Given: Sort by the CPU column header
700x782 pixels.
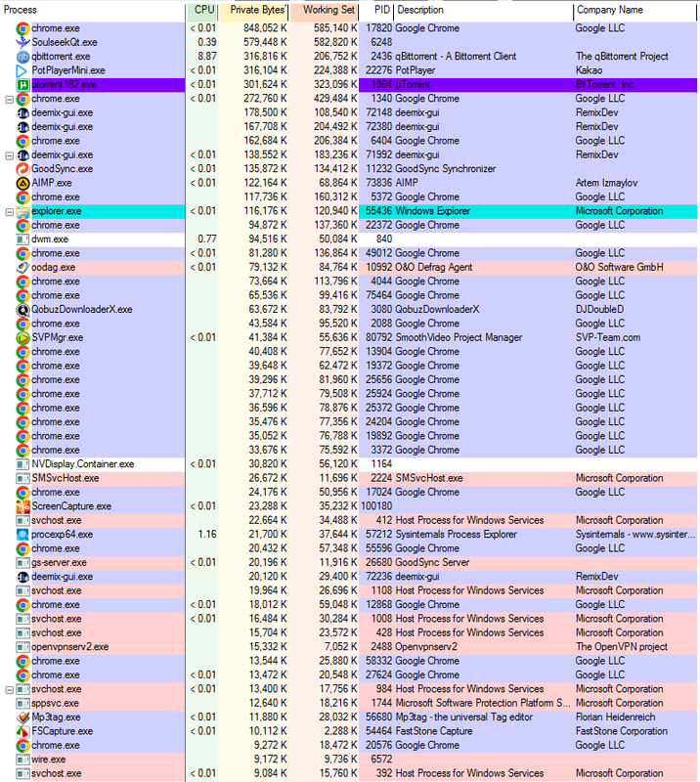Looking at the screenshot, I should coord(202,10).
